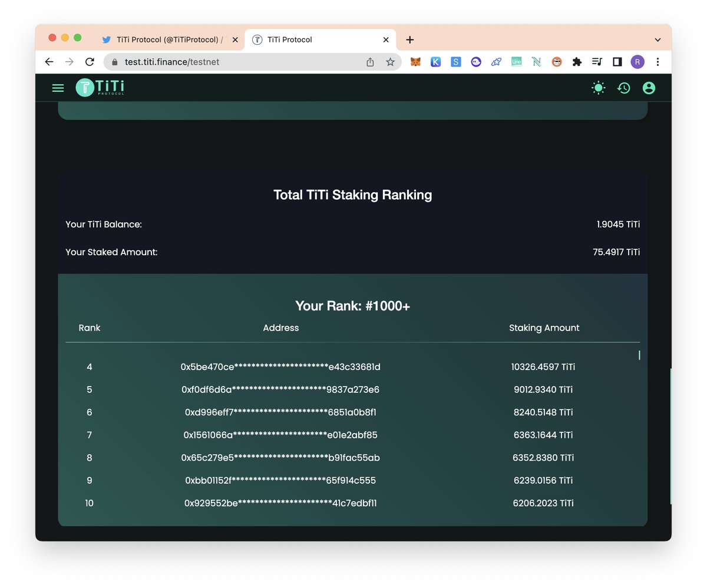Viewport: 707px width, 588px height.
Task: Click staking amount 9012.9340 TiTi
Action: 543,389
